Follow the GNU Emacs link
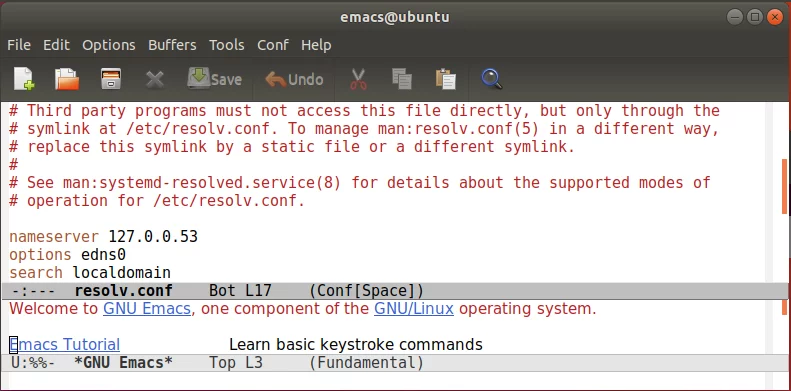This screenshot has width=791, height=391. coord(147,309)
